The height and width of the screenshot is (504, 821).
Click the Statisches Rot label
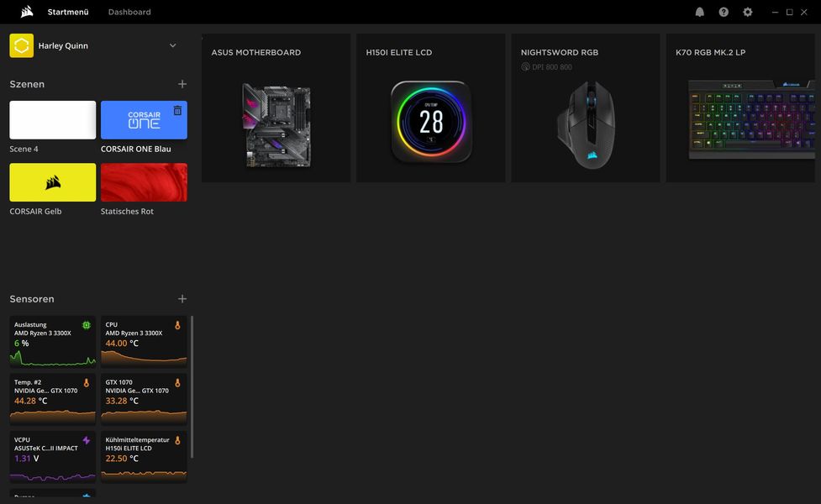(x=127, y=212)
